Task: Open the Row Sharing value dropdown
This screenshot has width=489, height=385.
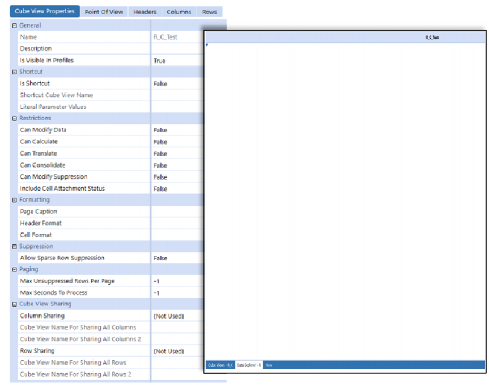Action: (177, 351)
